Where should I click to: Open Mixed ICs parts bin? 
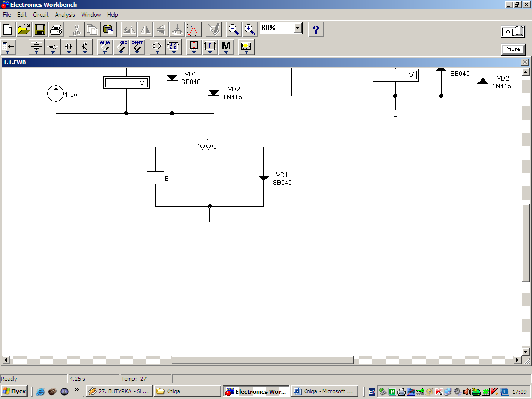pyautogui.click(x=121, y=47)
